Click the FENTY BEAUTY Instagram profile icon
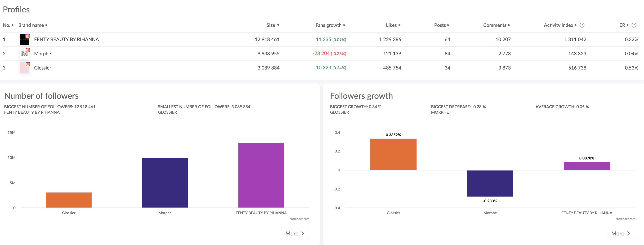 [24, 40]
